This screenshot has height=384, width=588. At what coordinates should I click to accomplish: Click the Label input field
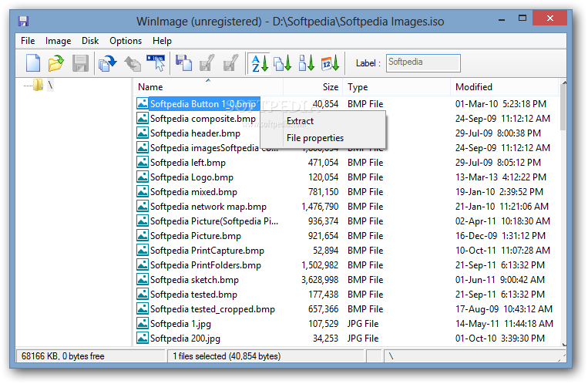423,62
